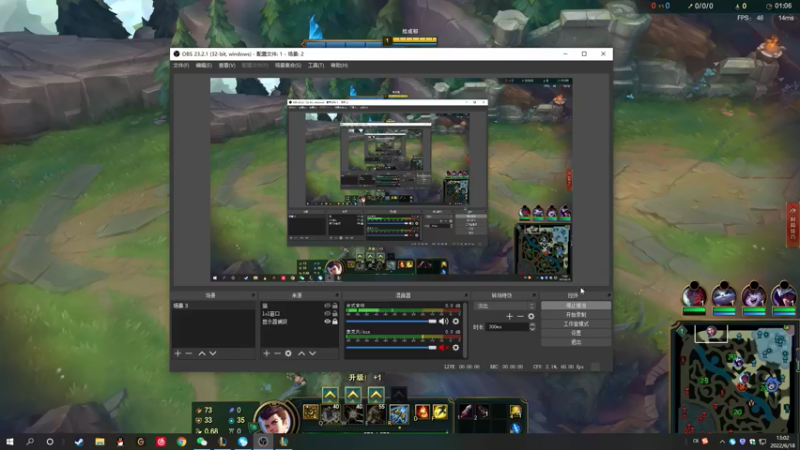Pop out the Scenes dock panel icon

[253, 295]
